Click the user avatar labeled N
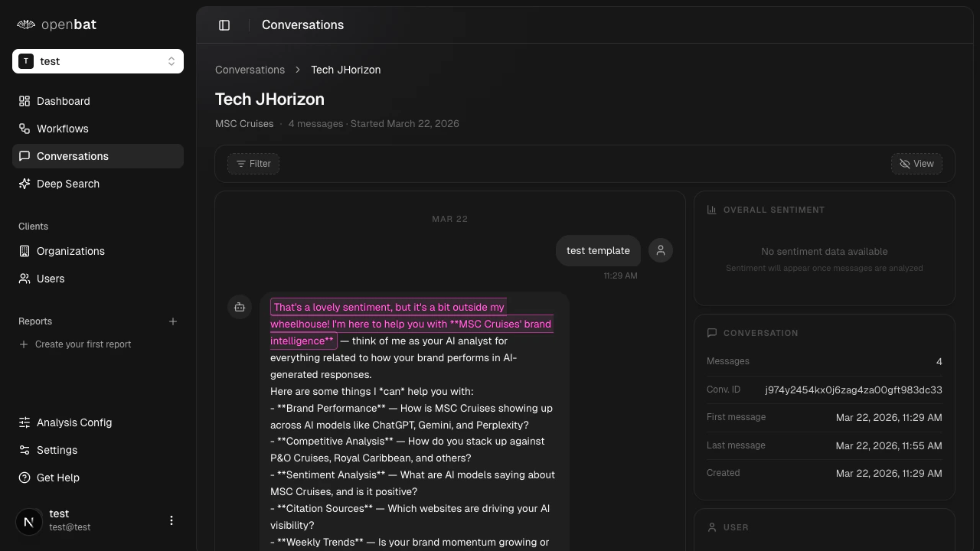Viewport: 980px width, 551px height. click(x=29, y=522)
